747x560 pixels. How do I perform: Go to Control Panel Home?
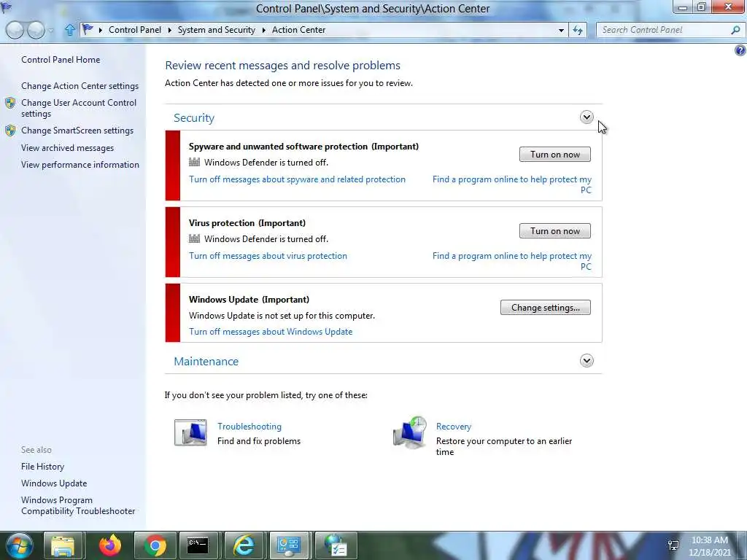point(61,60)
